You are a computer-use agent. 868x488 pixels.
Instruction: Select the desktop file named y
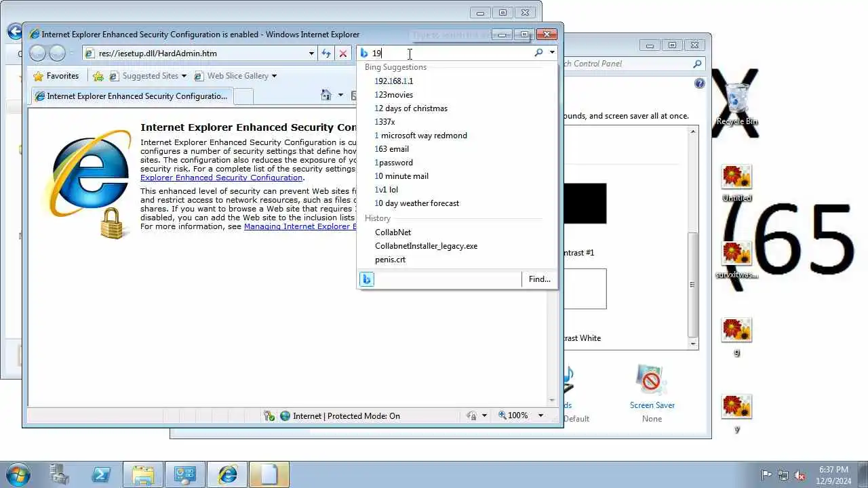pyautogui.click(x=737, y=414)
